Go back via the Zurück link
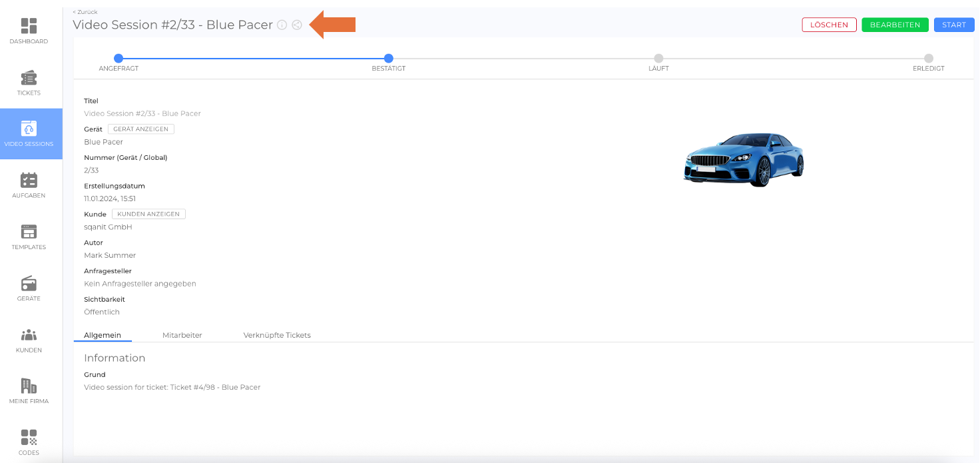 tap(85, 12)
